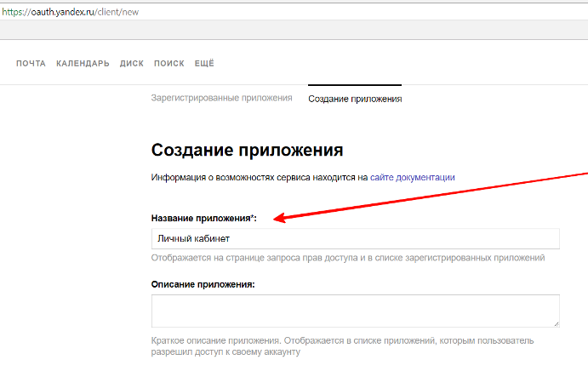Focus the Описание приложения text area
The image size is (588, 371).
pos(356,311)
